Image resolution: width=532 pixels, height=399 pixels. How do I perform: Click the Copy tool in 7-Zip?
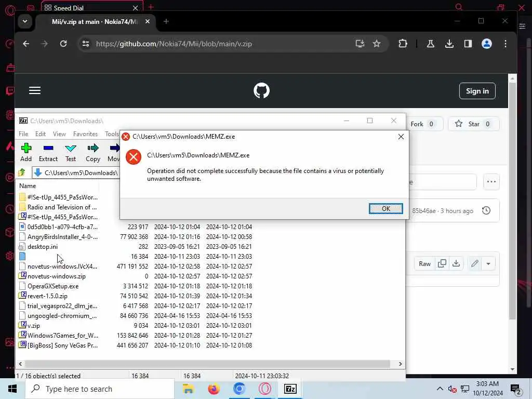92,152
